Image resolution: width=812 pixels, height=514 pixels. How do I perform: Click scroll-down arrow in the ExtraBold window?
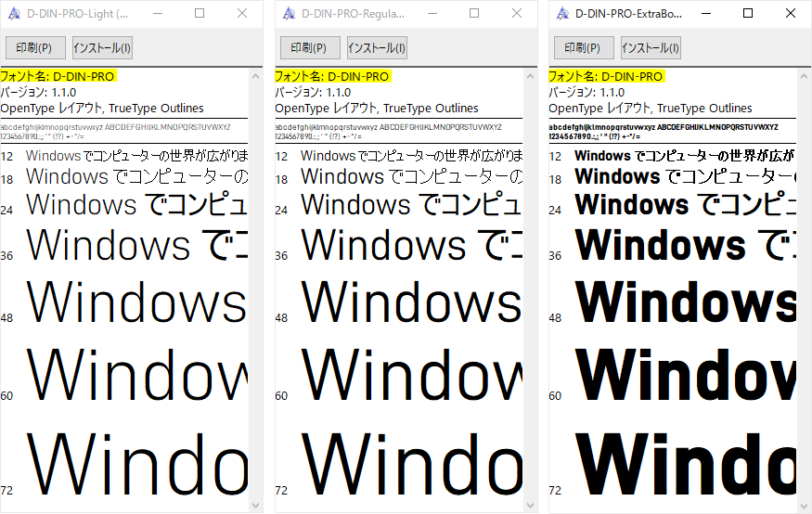tap(805, 505)
